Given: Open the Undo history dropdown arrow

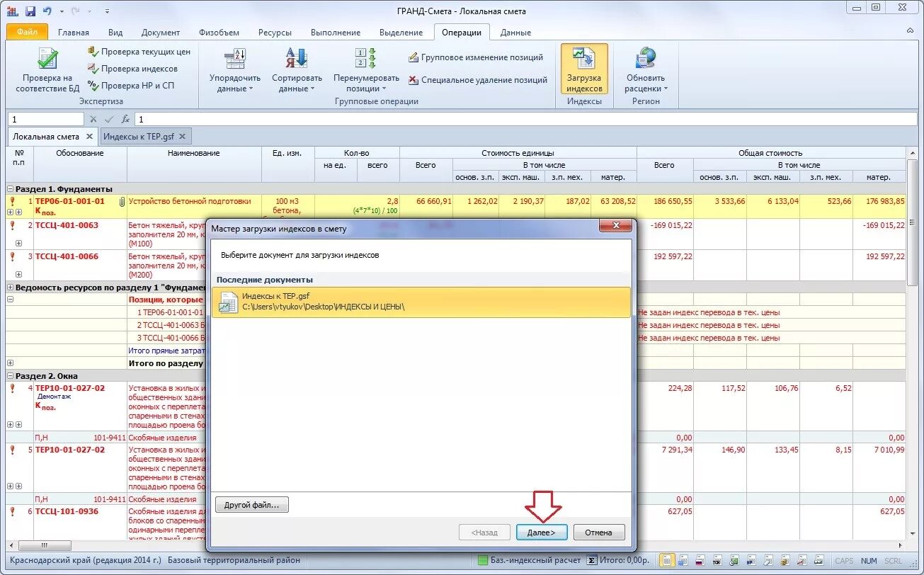Looking at the screenshot, I should coord(62,11).
